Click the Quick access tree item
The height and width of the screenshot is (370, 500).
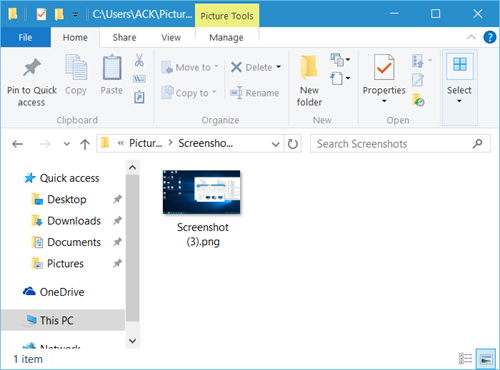tap(61, 178)
